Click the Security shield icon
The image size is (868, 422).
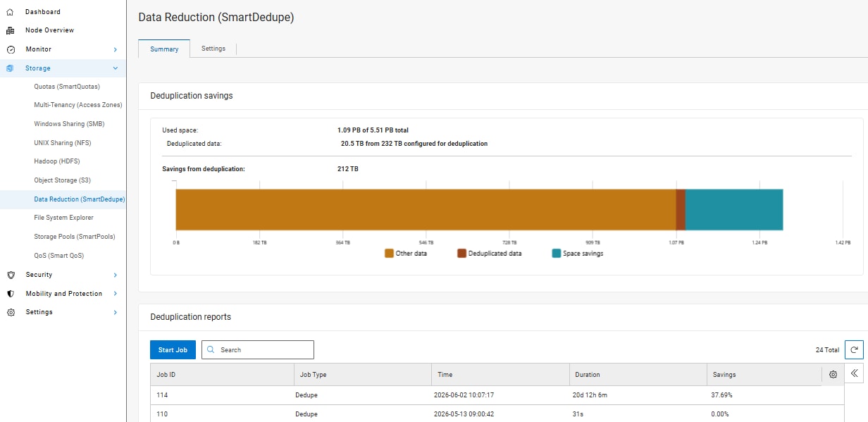(10, 275)
